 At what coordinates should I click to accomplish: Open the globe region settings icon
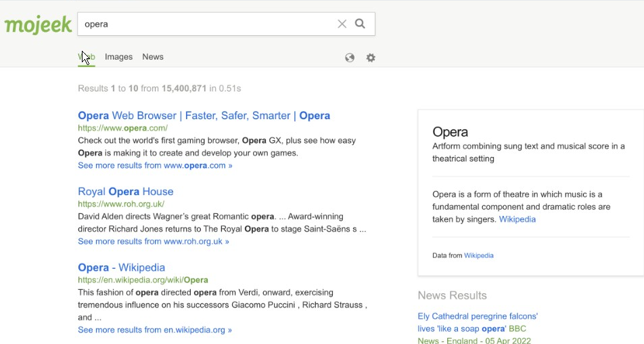pyautogui.click(x=350, y=58)
